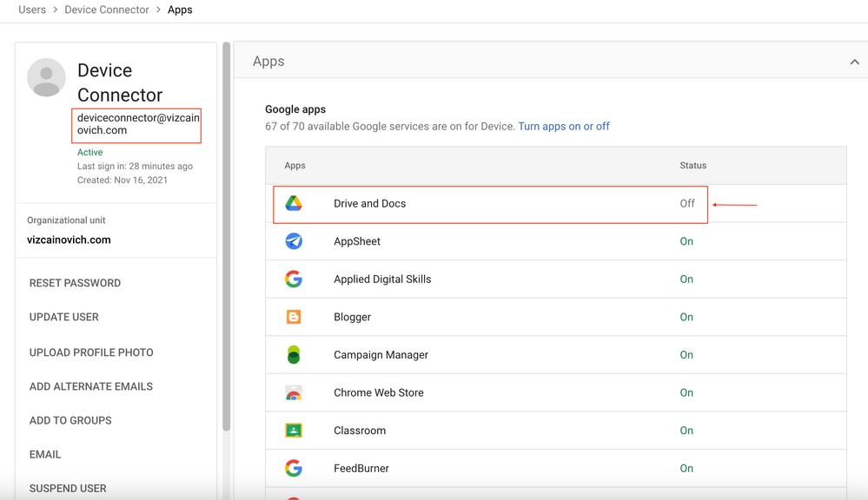The height and width of the screenshot is (500, 868).
Task: Click the Active account status label
Action: tap(89, 152)
